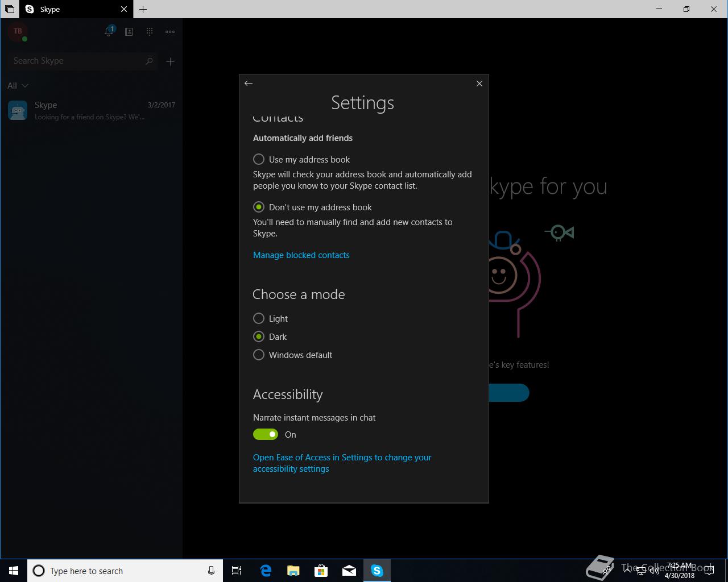Click the Choose a mode heading
Viewport: 728px width, 582px height.
click(299, 294)
